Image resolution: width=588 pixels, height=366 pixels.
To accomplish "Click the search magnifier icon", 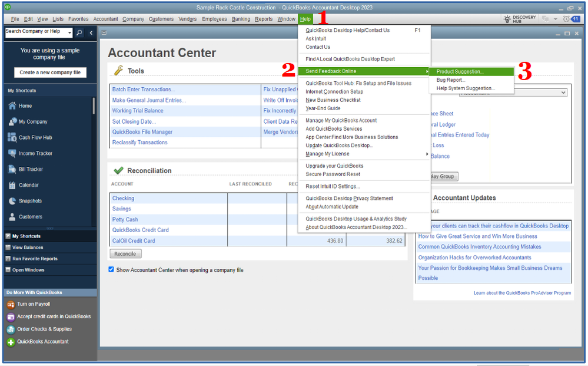I will click(x=79, y=32).
